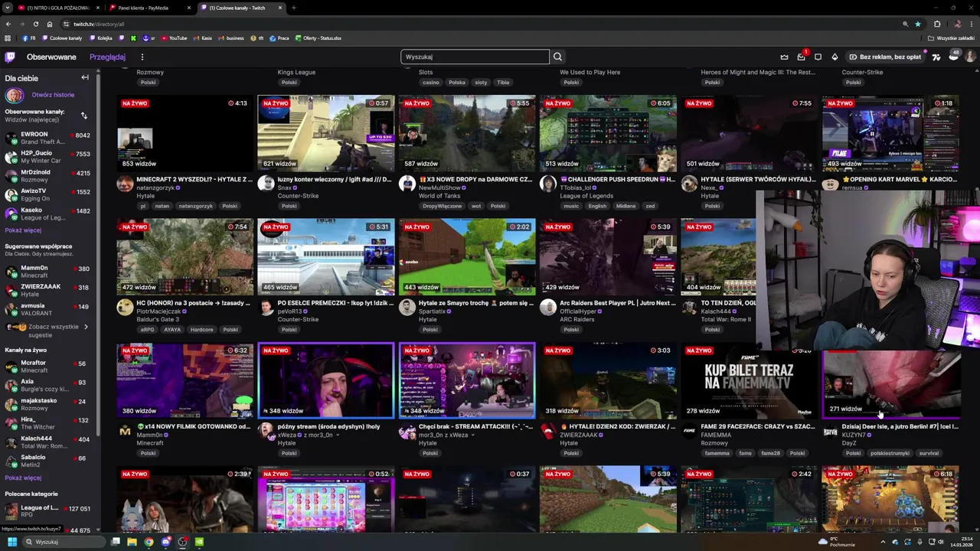Screen dimensions: 980x551
Task: Switch to Panel klienta - PayMedia browser tab
Action: [150, 8]
